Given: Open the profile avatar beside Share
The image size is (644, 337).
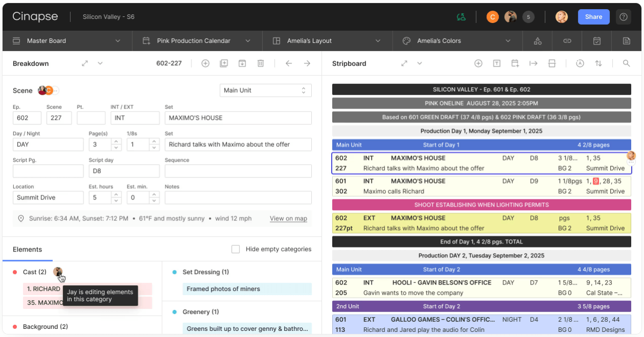Looking at the screenshot, I should click(562, 17).
